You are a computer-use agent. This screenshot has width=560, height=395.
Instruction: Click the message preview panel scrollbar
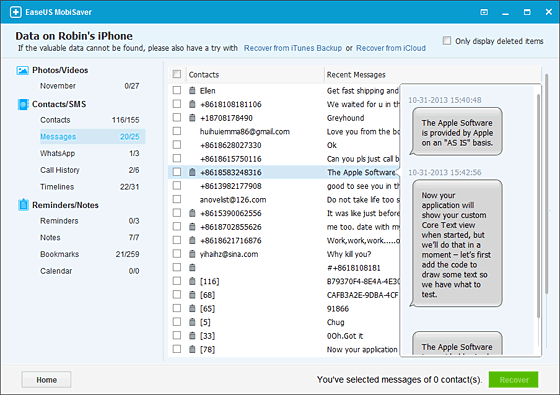pyautogui.click(x=538, y=205)
